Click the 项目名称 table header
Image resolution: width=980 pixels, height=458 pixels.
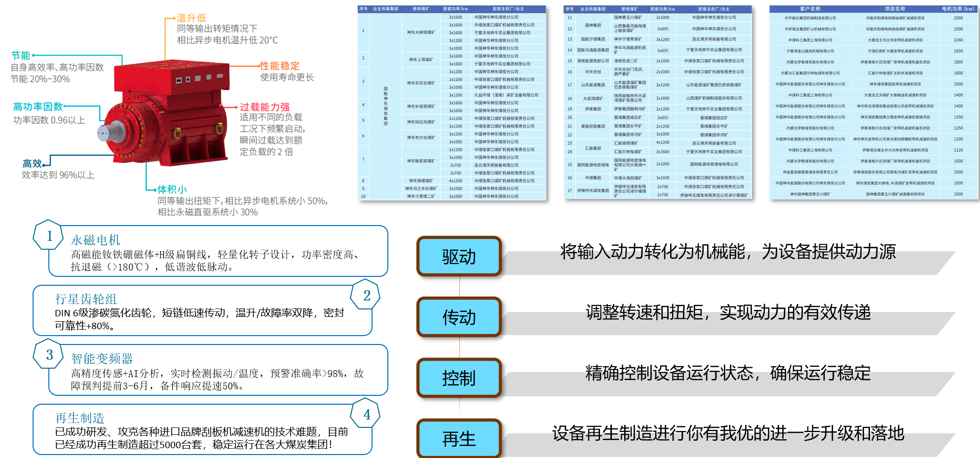tap(895, 9)
